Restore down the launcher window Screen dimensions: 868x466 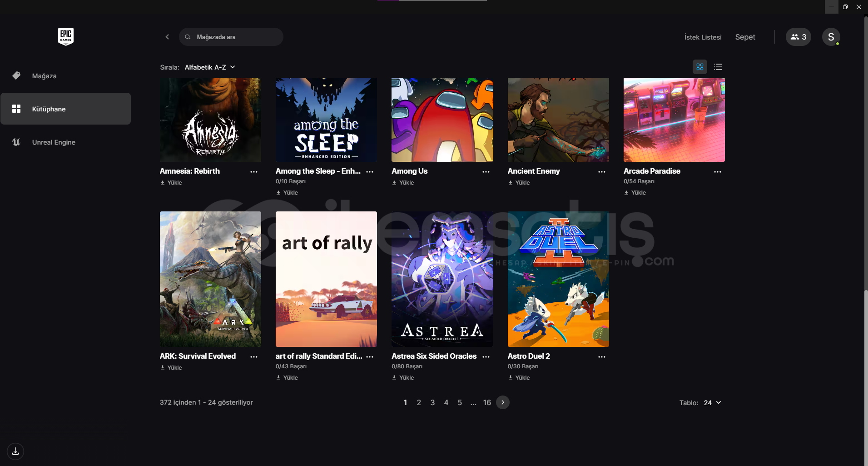point(845,7)
